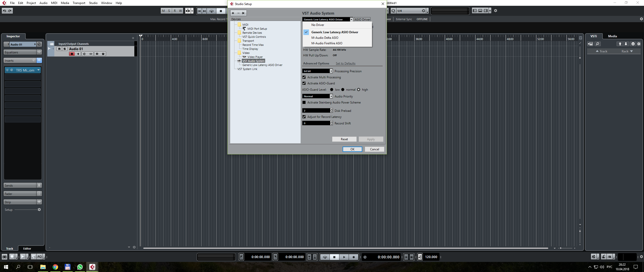
Task: Click the transport Record button at bottom
Action: coord(353,257)
